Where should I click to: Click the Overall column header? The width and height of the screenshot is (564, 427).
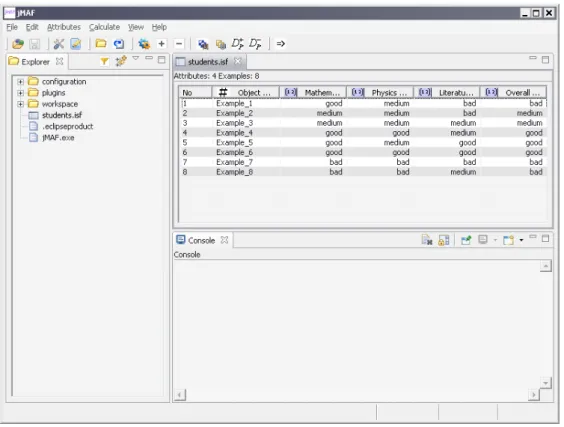coord(513,92)
